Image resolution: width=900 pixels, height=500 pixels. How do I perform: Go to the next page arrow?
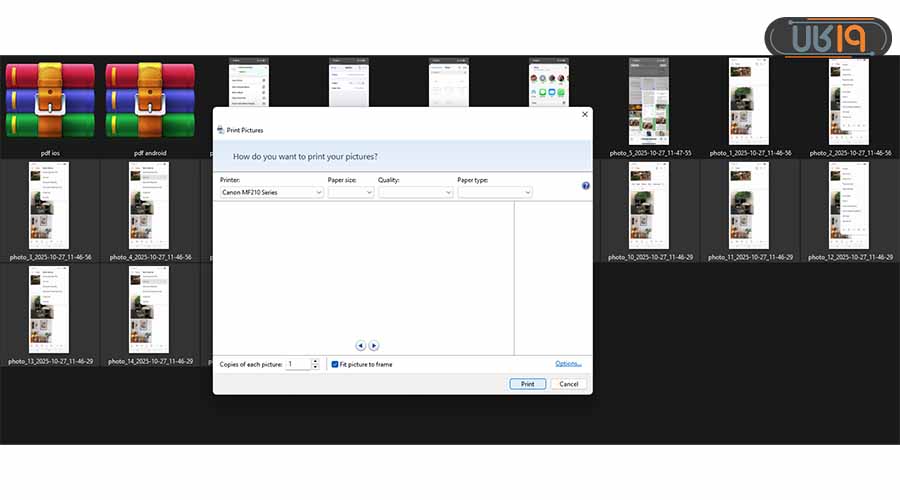374,346
